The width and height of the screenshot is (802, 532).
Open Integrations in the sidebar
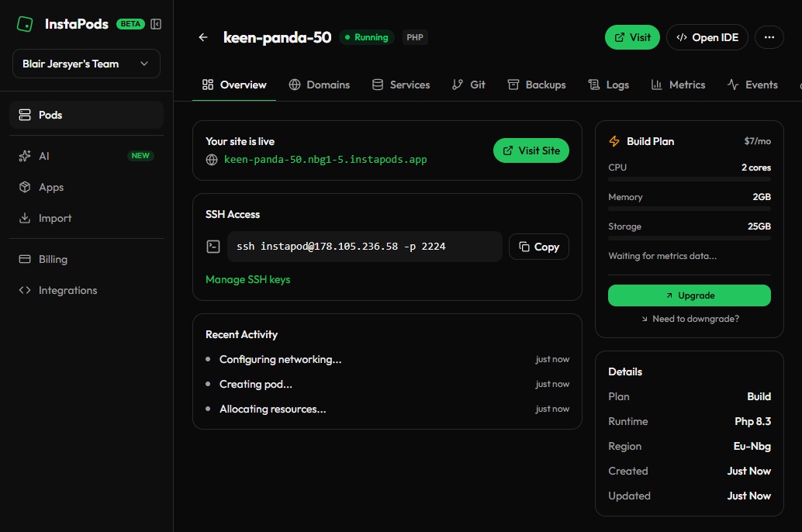click(86, 291)
